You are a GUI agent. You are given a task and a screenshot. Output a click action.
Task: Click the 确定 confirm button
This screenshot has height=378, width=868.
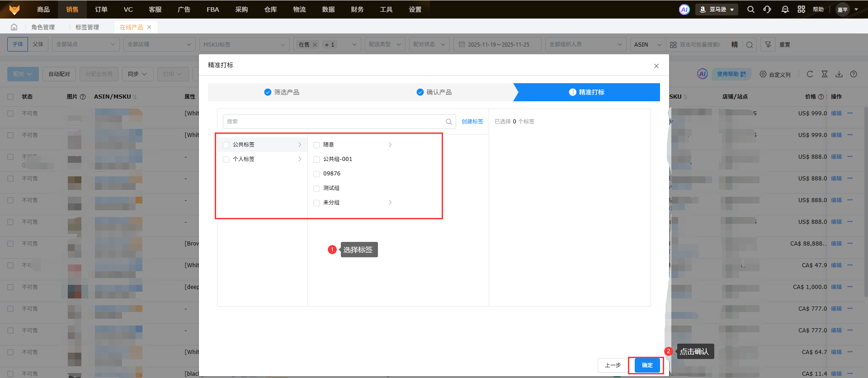(x=647, y=365)
